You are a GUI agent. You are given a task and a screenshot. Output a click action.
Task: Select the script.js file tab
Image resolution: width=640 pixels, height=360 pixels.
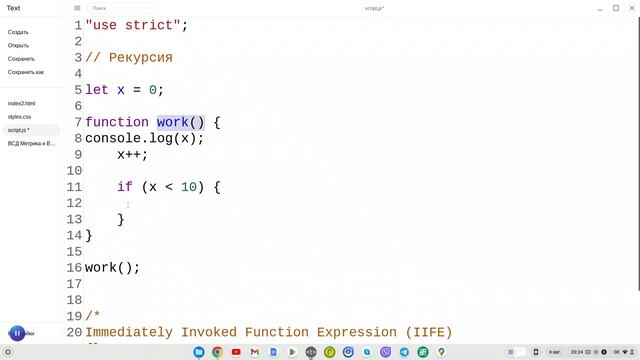tap(31, 130)
